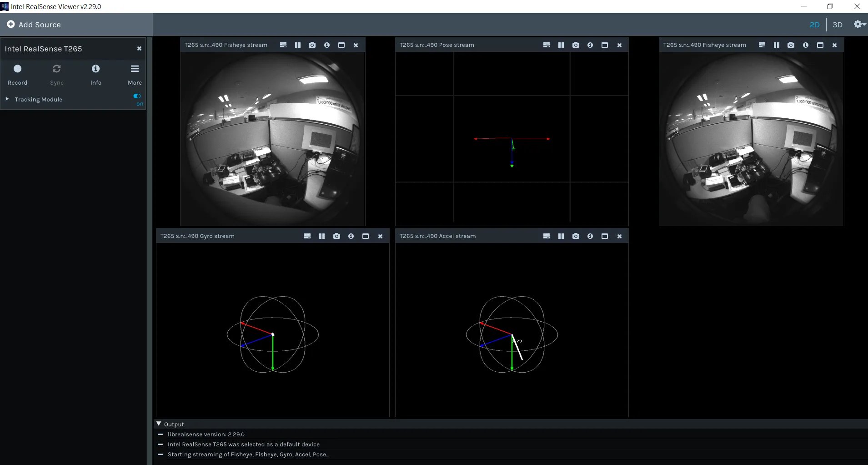Pause the Pose stream
The height and width of the screenshot is (465, 868).
click(x=561, y=45)
